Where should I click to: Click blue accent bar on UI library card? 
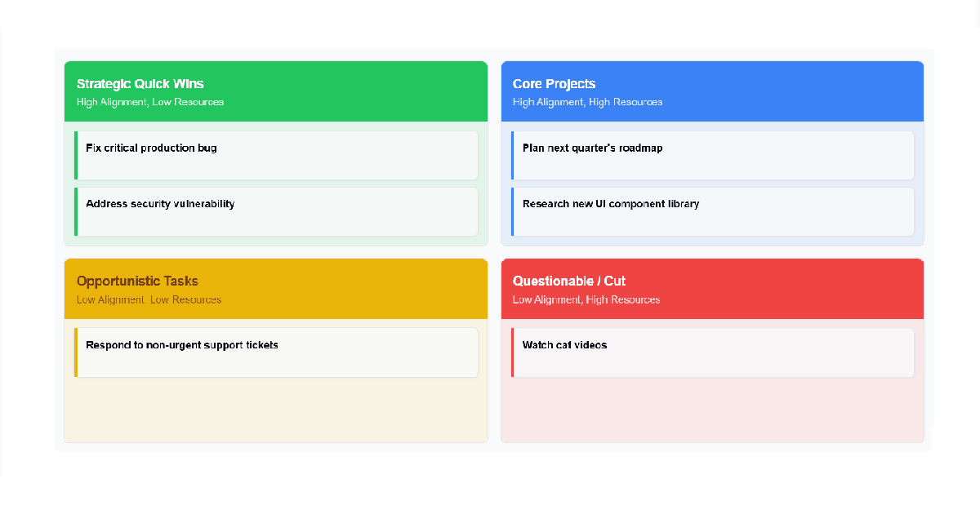pyautogui.click(x=513, y=211)
